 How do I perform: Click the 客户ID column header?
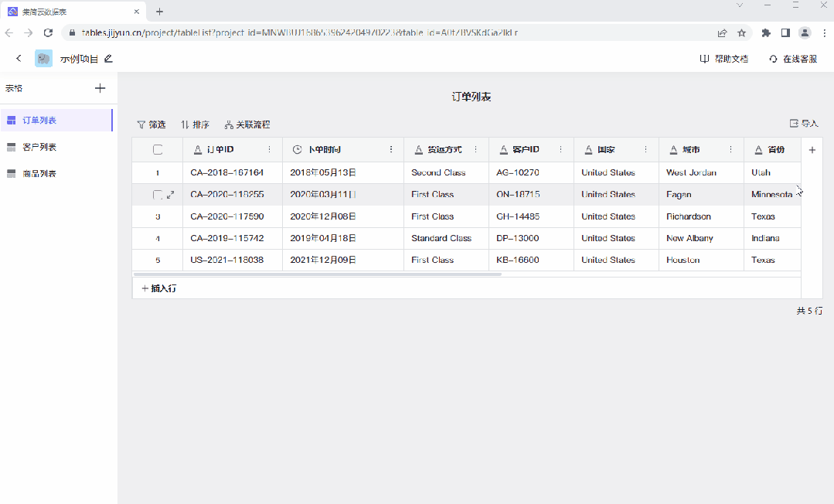pyautogui.click(x=531, y=149)
